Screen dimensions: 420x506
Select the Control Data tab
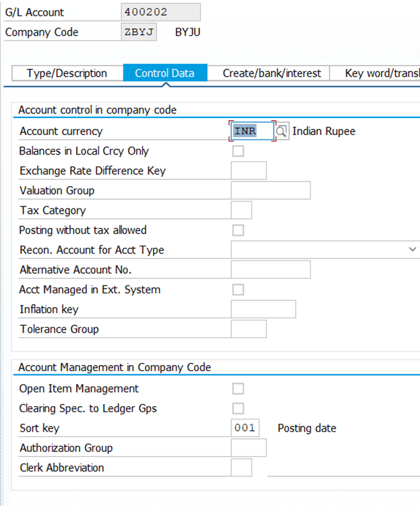click(164, 74)
